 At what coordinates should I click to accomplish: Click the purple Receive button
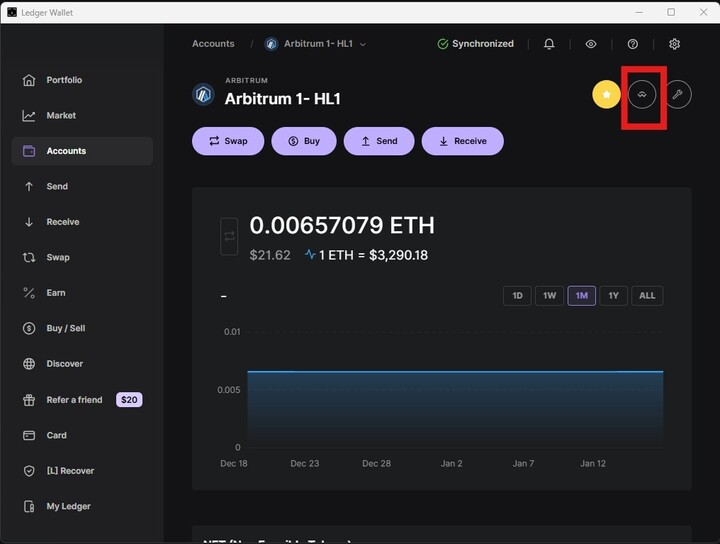coord(463,141)
